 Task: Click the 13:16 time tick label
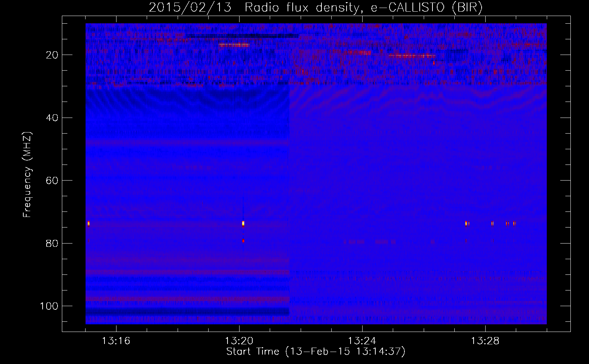click(x=116, y=341)
